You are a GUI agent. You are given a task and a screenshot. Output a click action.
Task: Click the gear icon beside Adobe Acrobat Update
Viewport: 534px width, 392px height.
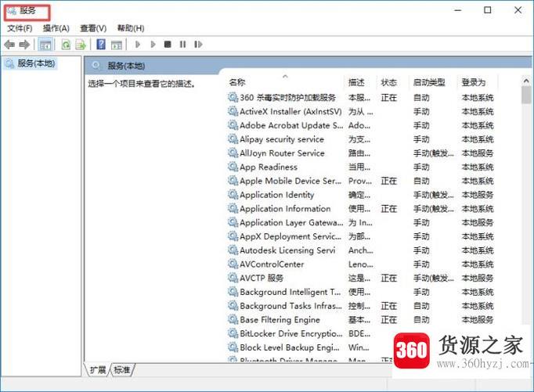(x=233, y=125)
